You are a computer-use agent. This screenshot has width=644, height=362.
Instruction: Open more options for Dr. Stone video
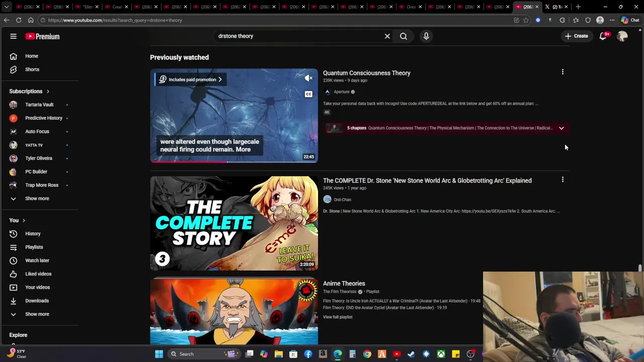pos(562,179)
